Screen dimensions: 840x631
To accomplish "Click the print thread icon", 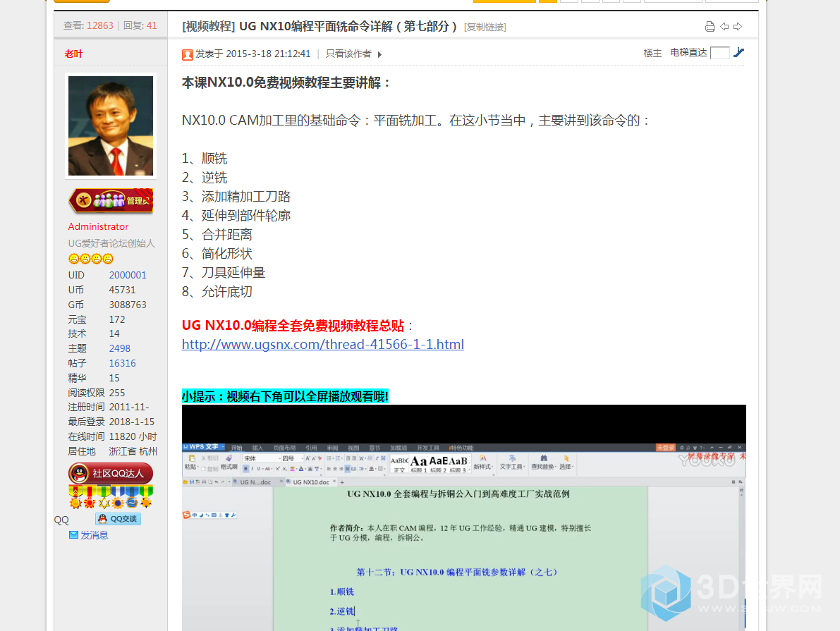I will point(710,27).
